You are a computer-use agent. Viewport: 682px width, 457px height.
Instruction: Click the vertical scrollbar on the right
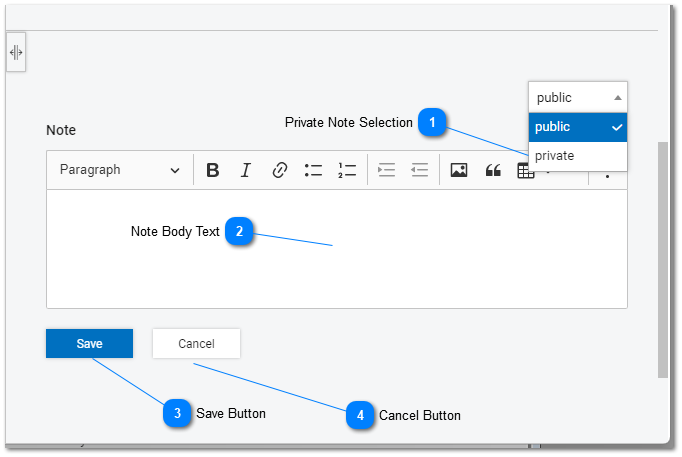(663, 260)
